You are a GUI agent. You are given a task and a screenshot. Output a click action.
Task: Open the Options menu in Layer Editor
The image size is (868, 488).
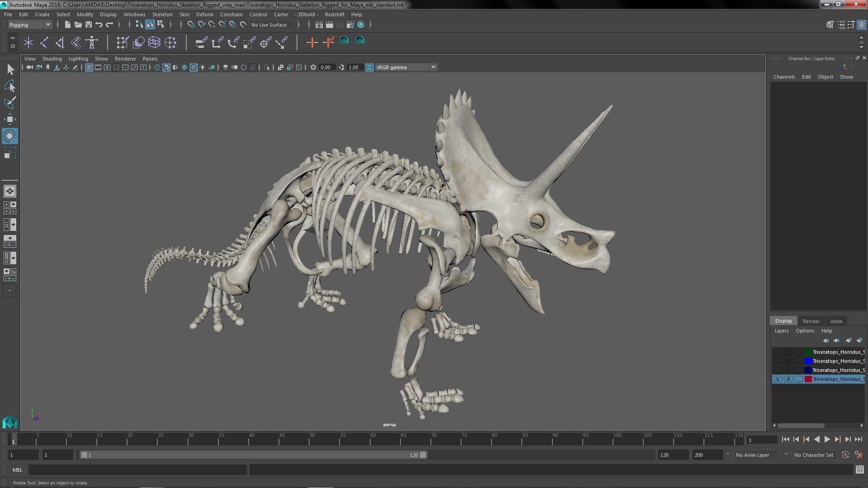click(805, 331)
